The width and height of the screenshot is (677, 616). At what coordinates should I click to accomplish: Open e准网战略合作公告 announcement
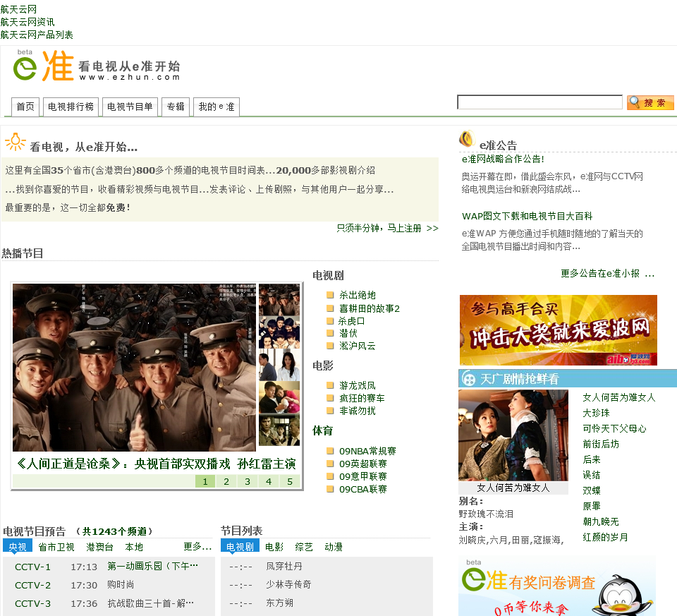503,159
